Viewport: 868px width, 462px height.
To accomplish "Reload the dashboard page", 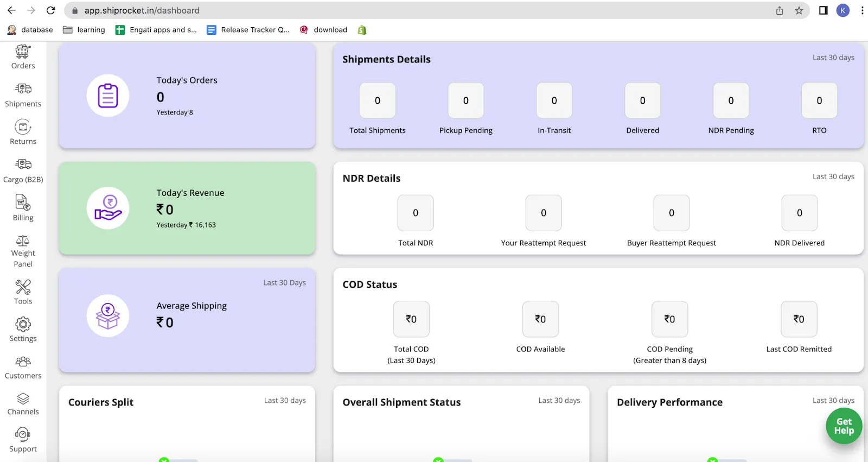I will (x=50, y=10).
